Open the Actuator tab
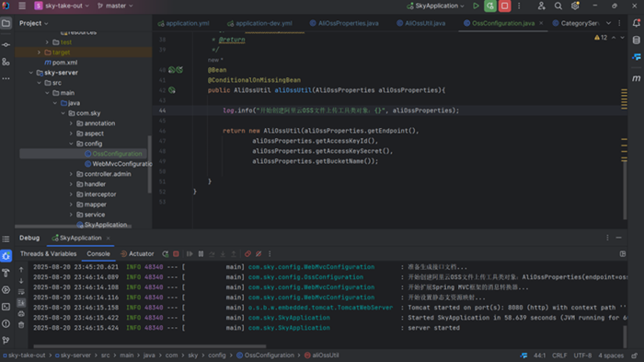 coord(137,254)
